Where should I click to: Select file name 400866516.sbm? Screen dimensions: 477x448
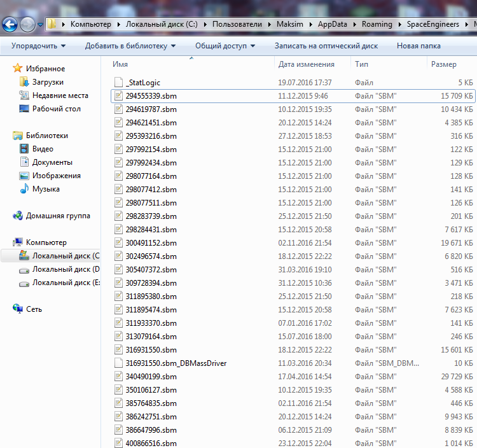pos(151,444)
